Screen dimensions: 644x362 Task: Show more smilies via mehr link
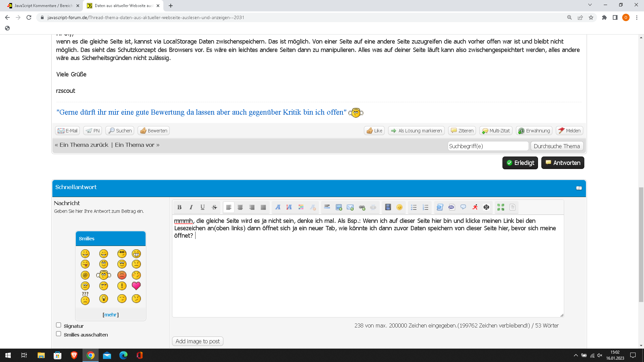[x=111, y=315]
